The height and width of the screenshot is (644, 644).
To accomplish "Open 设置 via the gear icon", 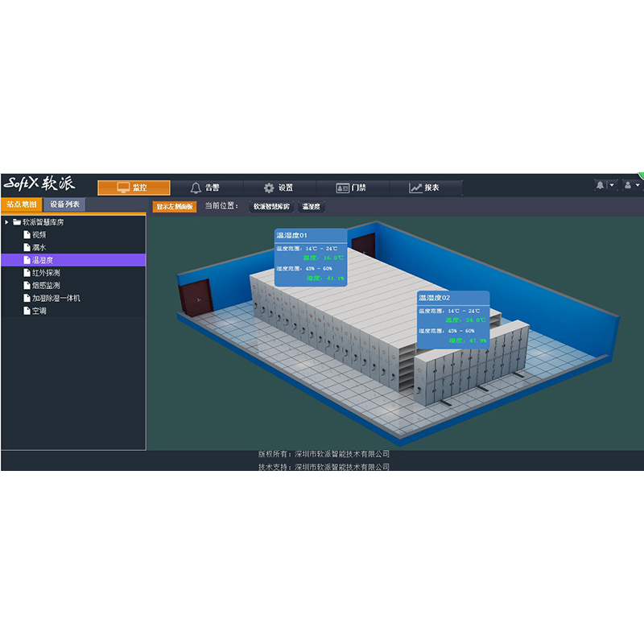I will click(269, 188).
